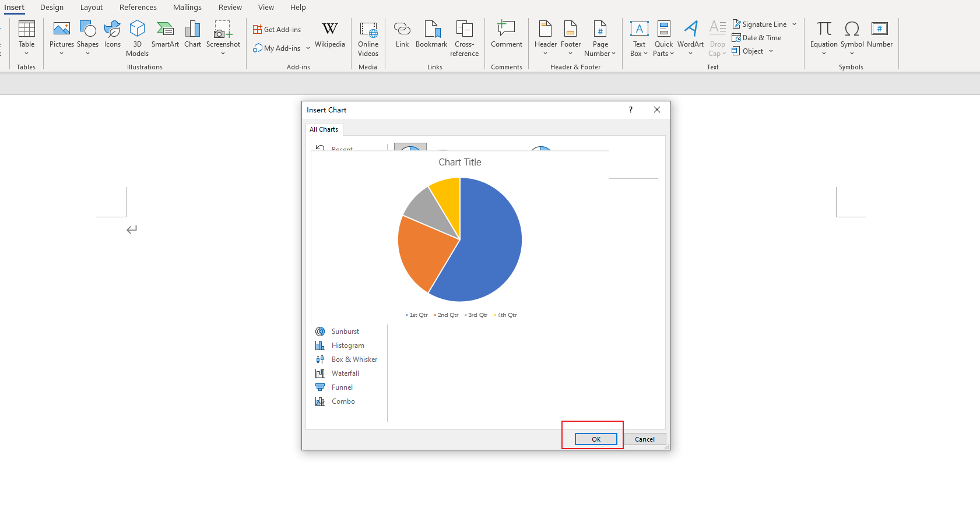Add a Signature Line

coord(760,24)
